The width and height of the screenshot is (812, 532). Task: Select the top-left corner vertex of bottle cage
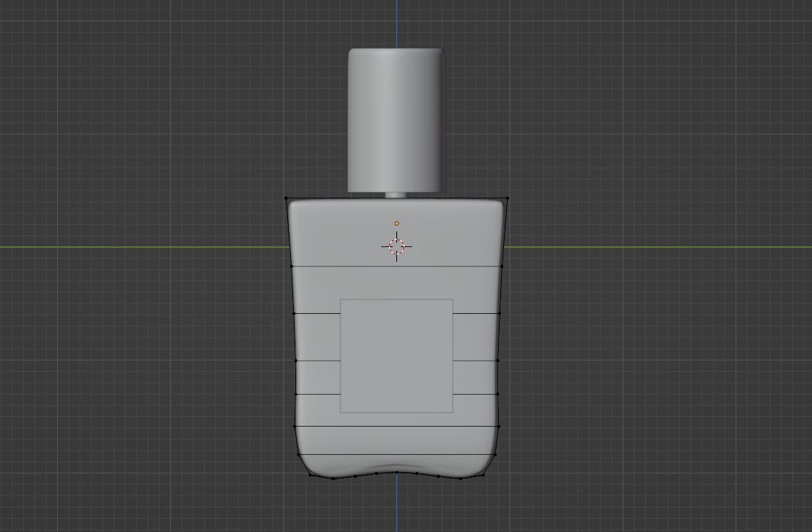(286, 197)
